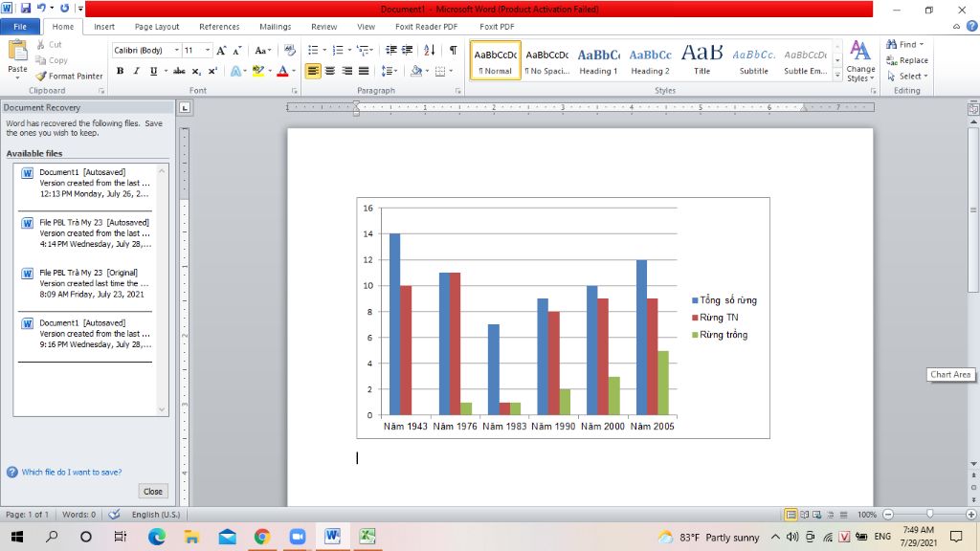This screenshot has height=551, width=980.
Task: Open Find dropdown arrow
Action: coord(922,44)
